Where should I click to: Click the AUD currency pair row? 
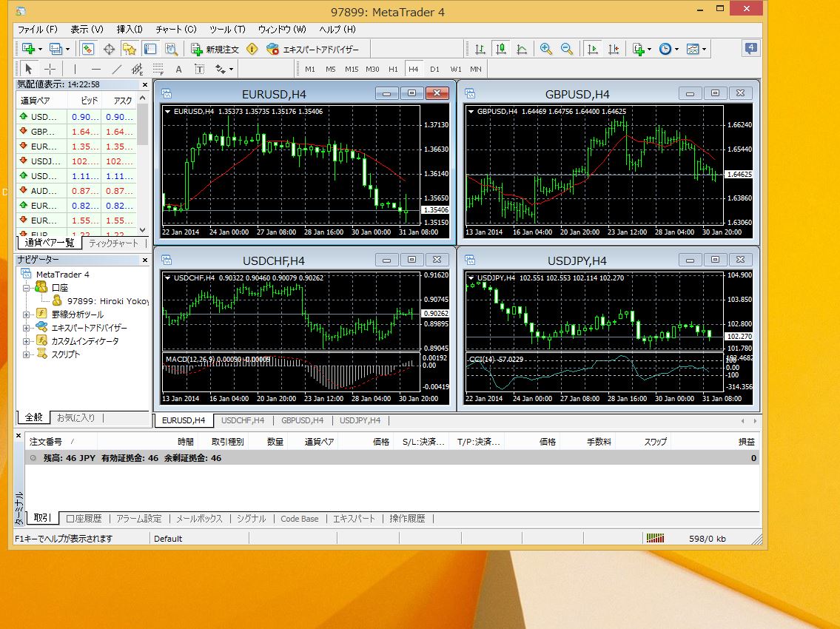(x=76, y=191)
